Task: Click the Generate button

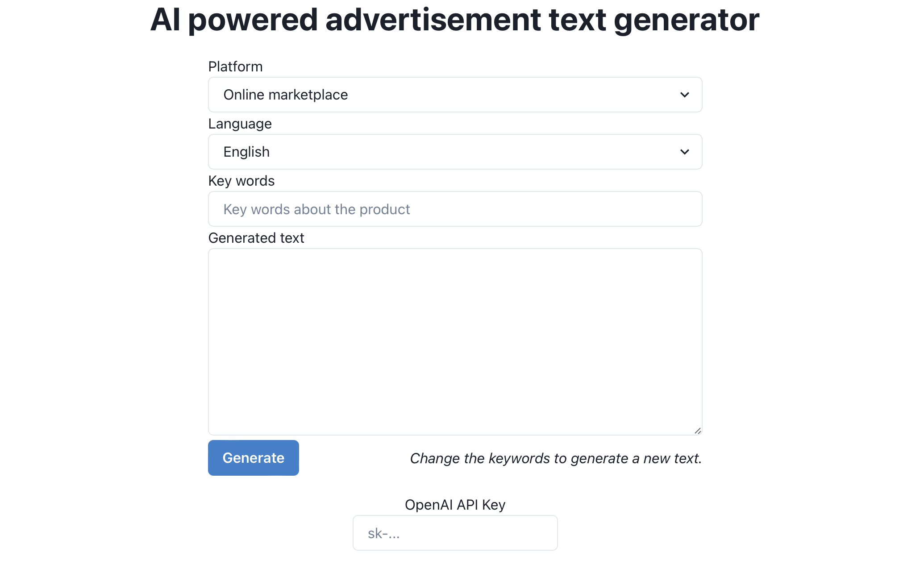Action: (253, 457)
